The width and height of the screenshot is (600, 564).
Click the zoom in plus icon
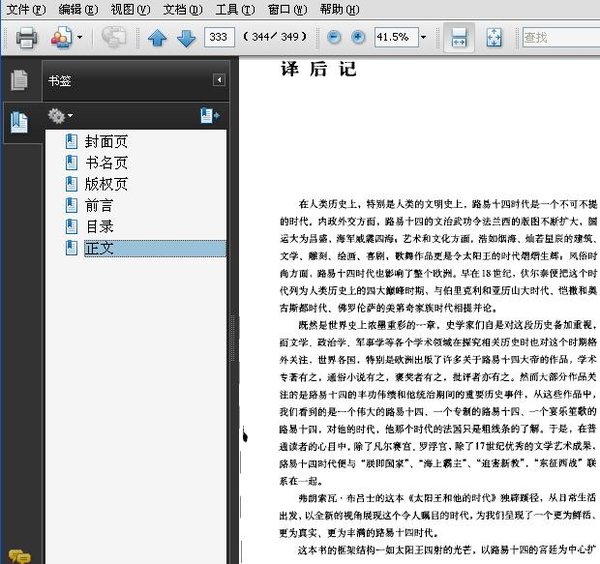(358, 38)
